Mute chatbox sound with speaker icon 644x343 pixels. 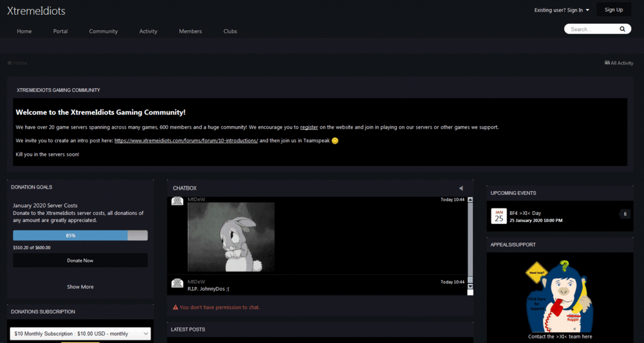(x=461, y=188)
